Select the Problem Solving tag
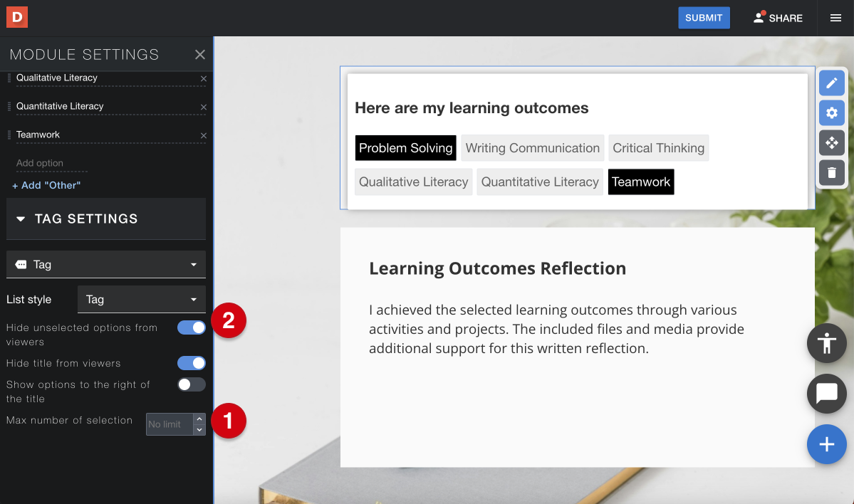 coord(406,148)
